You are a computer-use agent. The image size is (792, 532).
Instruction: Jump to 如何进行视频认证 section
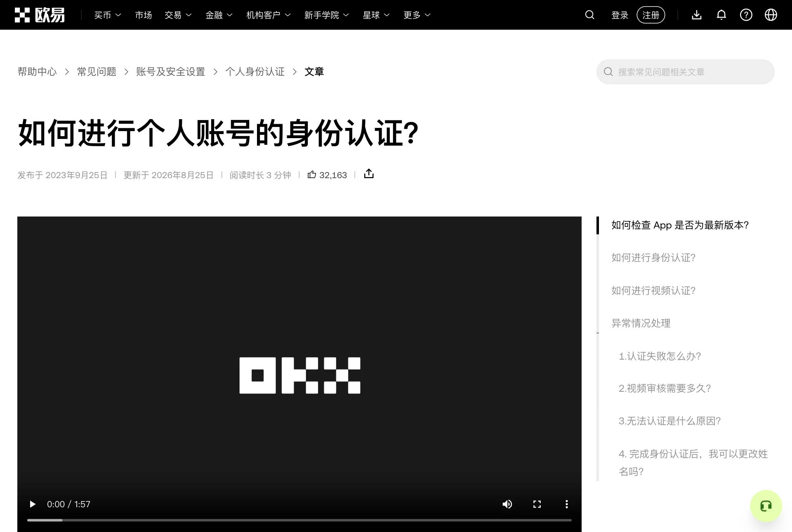(653, 291)
